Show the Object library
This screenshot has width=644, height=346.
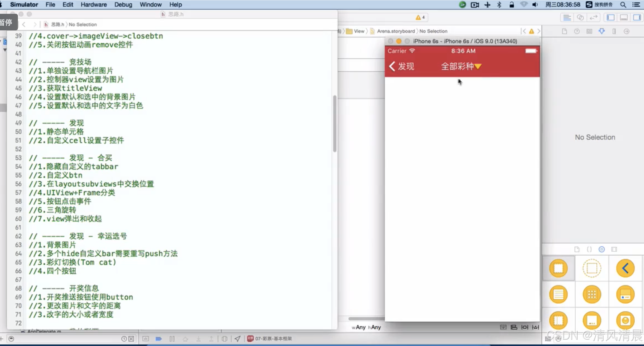click(602, 249)
